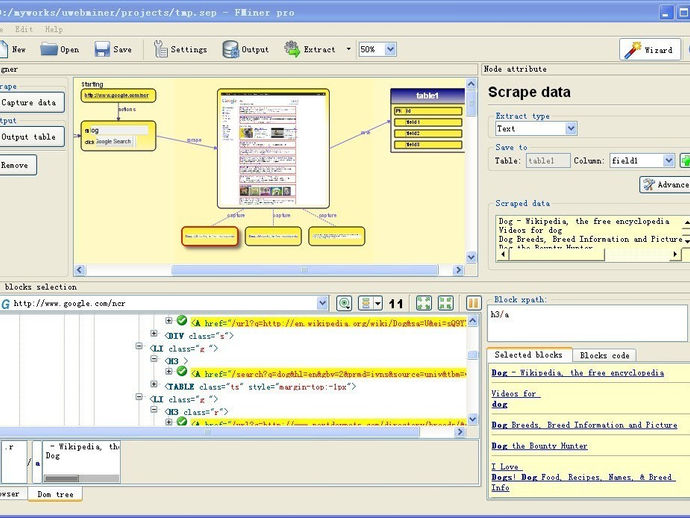
Task: Click the target locate icon in browser toolbar
Action: point(344,303)
